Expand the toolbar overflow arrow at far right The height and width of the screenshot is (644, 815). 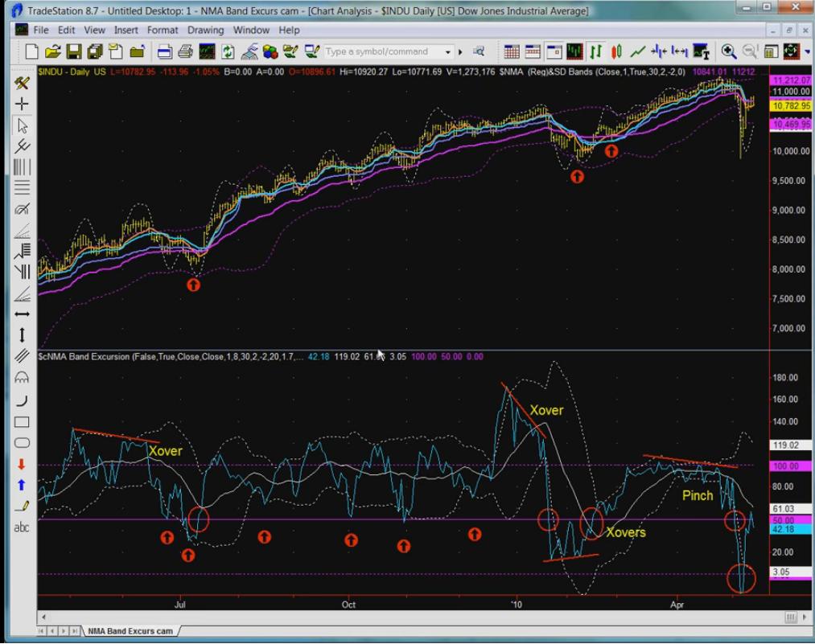806,52
